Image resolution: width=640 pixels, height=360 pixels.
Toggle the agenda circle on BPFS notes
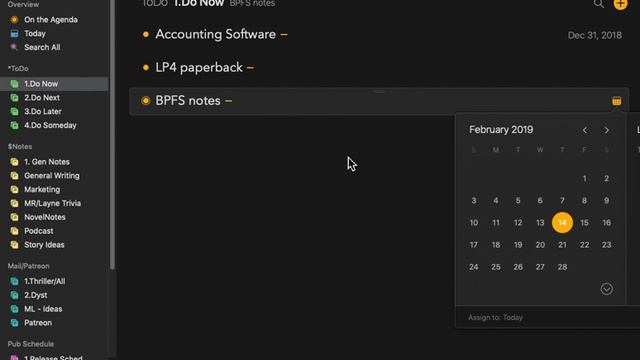pos(146,100)
